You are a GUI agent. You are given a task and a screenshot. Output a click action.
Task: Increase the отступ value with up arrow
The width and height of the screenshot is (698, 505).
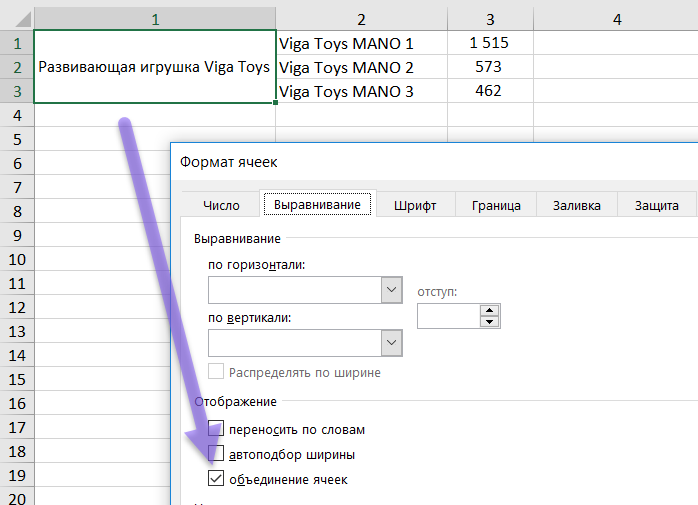[x=489, y=310]
